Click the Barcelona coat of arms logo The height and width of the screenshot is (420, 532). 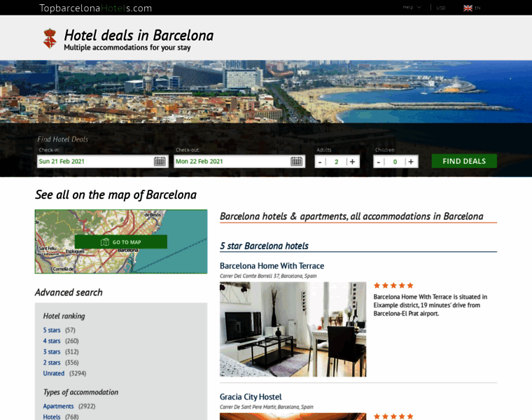(x=50, y=38)
